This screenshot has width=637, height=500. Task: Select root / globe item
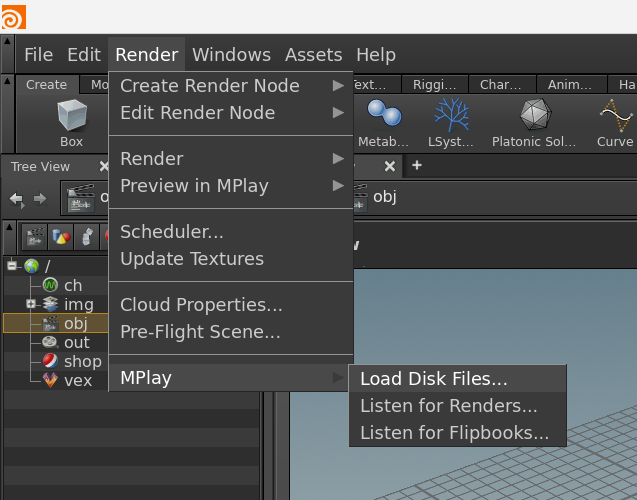(x=32, y=266)
